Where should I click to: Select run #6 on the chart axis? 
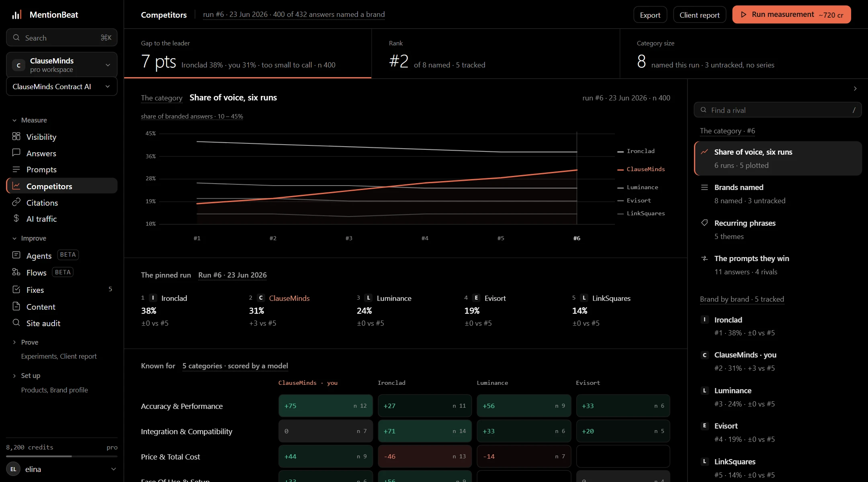577,238
